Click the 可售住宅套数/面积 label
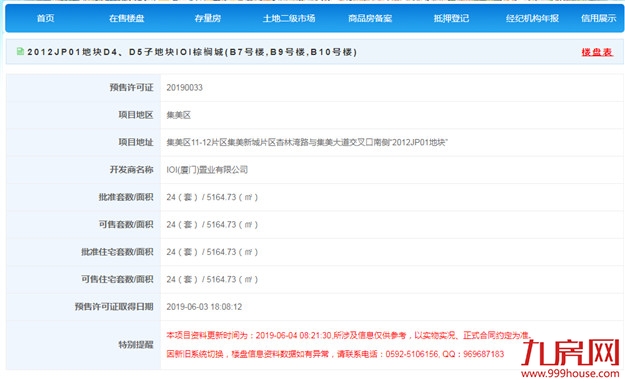 117,279
